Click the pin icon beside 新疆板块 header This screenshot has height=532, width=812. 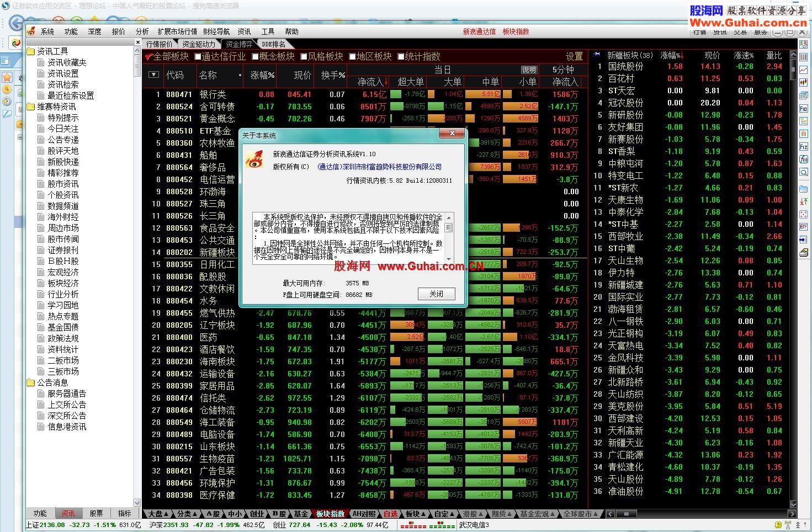pos(597,55)
